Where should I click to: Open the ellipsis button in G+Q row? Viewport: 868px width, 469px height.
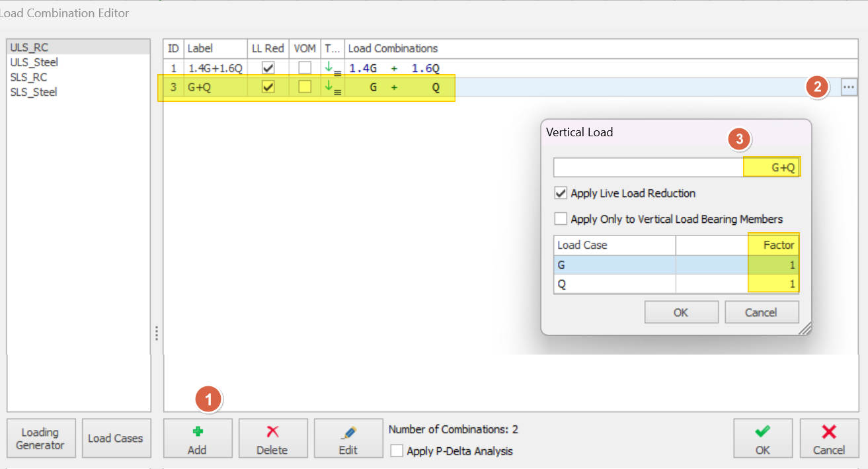point(849,87)
